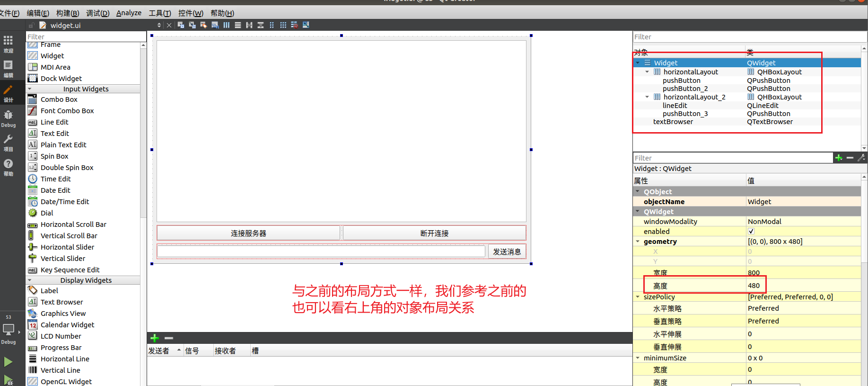The image size is (868, 386).
Task: Remove signal/slot connection with minus icon
Action: [x=169, y=338]
